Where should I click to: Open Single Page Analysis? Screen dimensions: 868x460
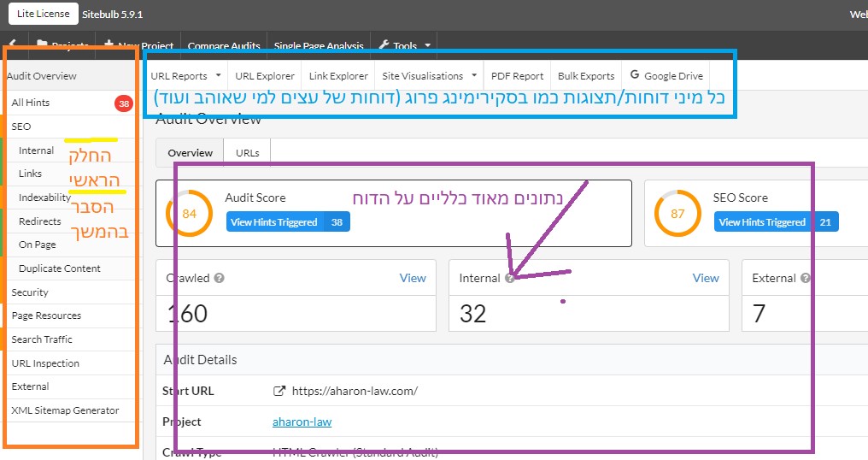319,45
